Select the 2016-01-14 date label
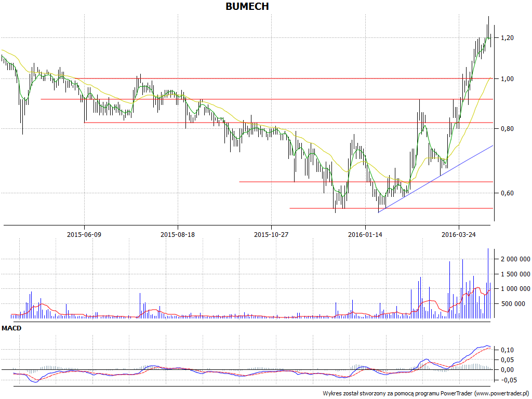 (x=365, y=234)
